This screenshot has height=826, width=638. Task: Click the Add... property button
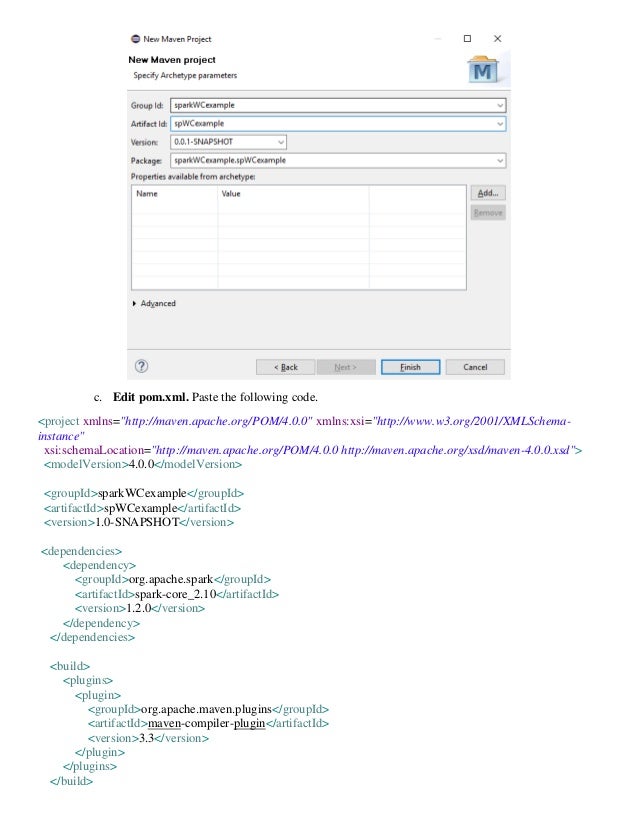tap(488, 193)
